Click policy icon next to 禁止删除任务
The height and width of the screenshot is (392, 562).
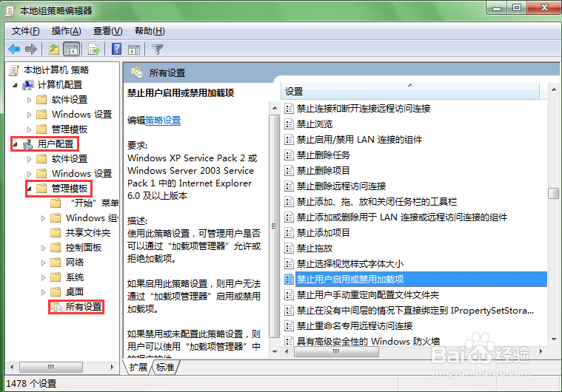[x=289, y=155]
